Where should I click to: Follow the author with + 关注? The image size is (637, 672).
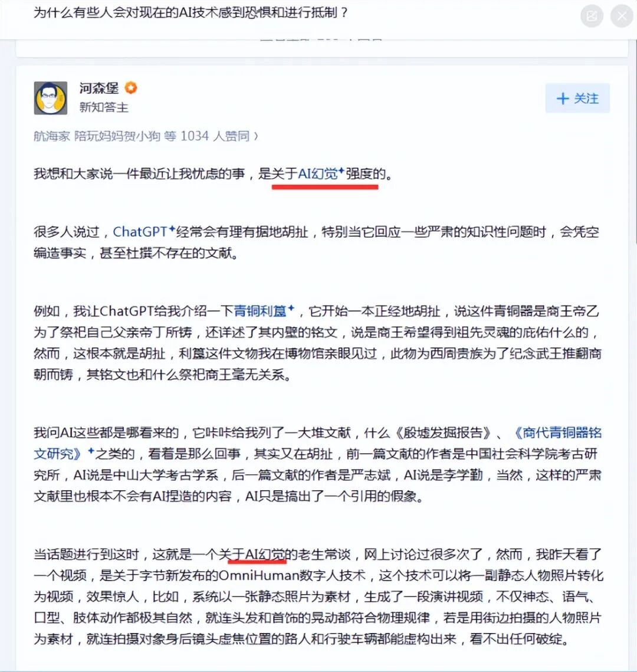[577, 98]
